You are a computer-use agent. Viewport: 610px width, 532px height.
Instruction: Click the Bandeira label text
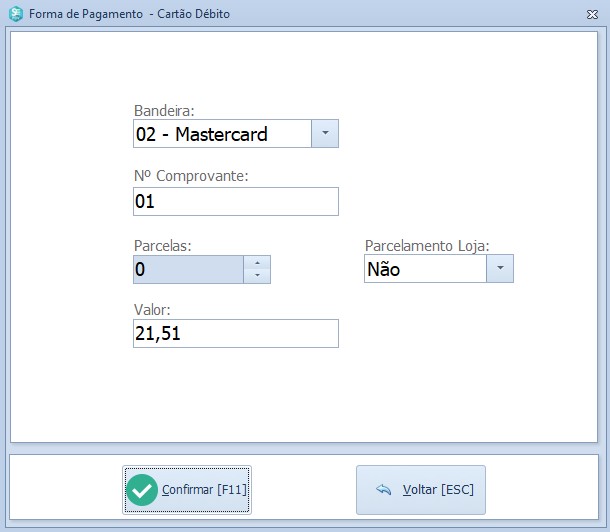tap(164, 110)
